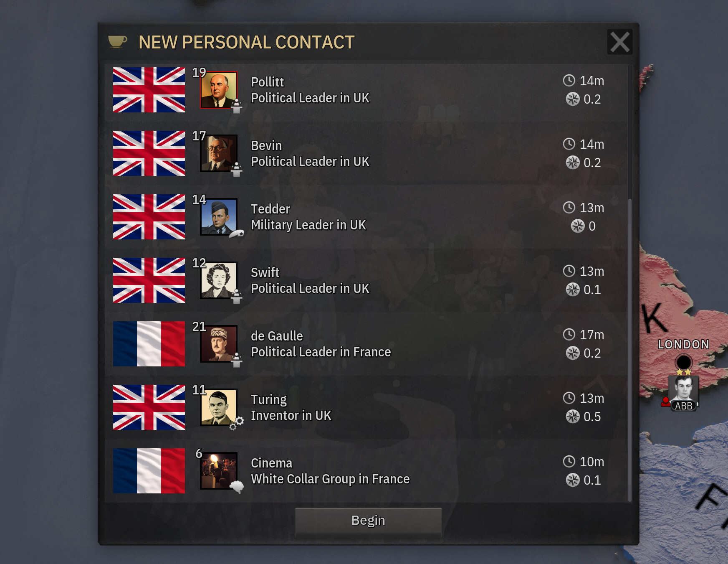Image resolution: width=728 pixels, height=564 pixels.
Task: Click the London city marker on map
Action: point(684,362)
